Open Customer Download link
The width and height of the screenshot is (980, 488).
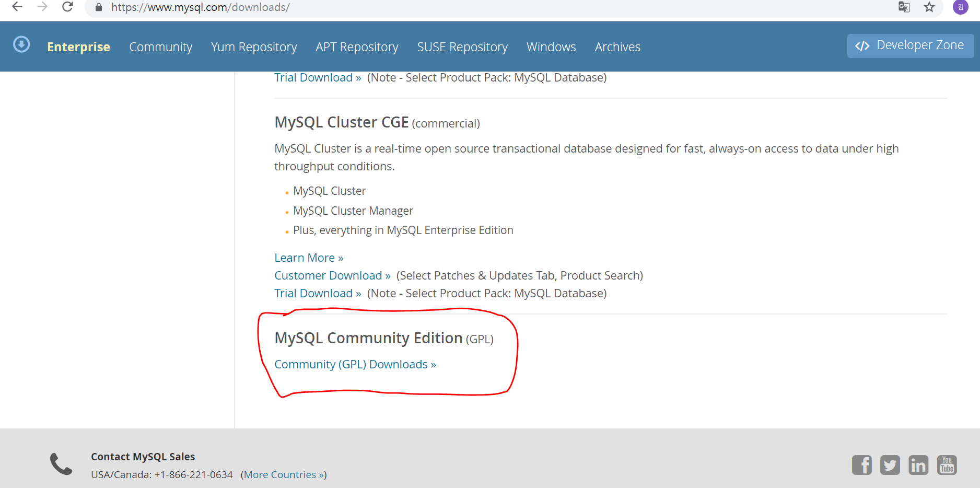[332, 275]
